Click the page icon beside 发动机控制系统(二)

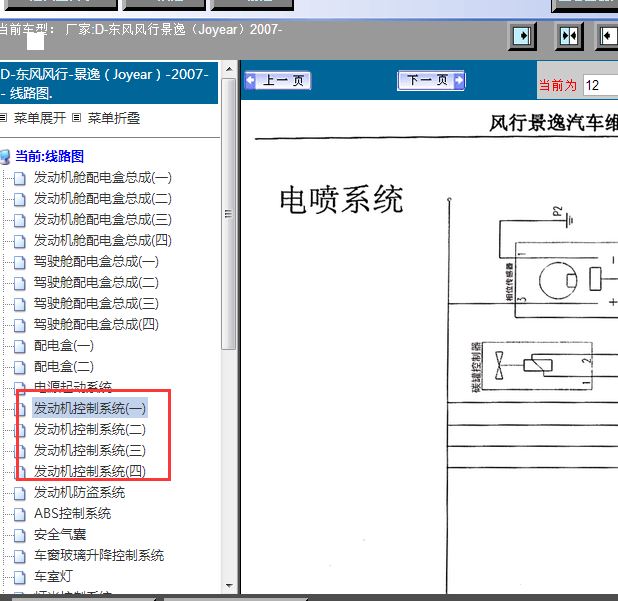[x=19, y=430]
